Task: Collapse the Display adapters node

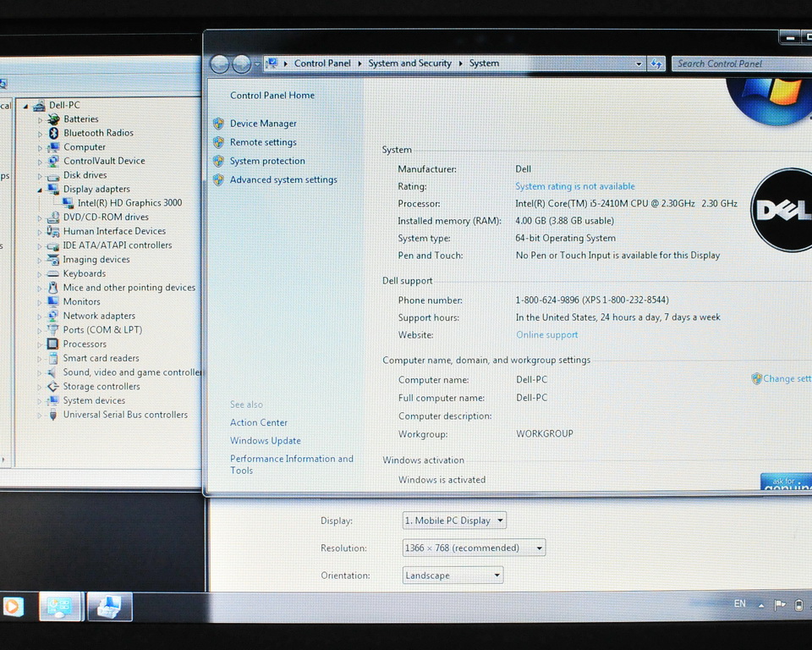Action: tap(40, 190)
